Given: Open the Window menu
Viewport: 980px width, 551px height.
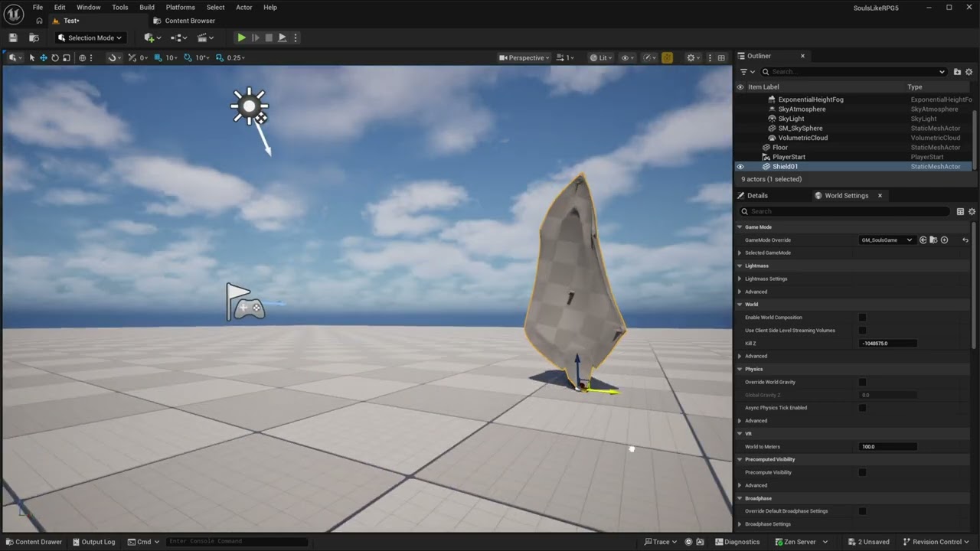Looking at the screenshot, I should pyautogui.click(x=88, y=7).
